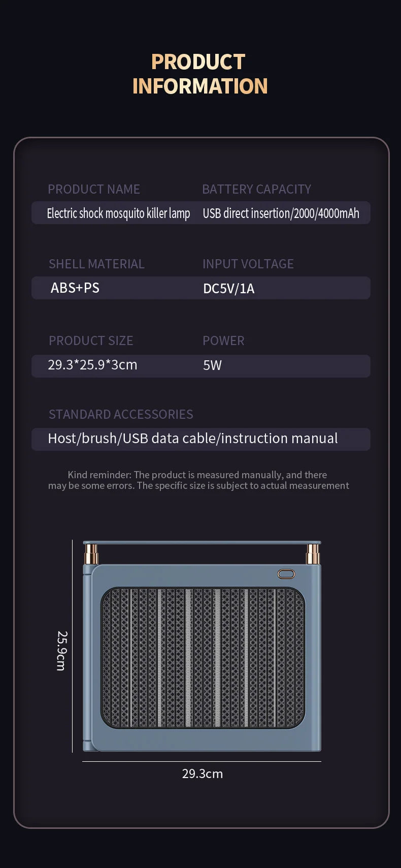This screenshot has height=868, width=401.
Task: Select the USB direct insertion/2000/4000mAh value
Action: pos(281,213)
